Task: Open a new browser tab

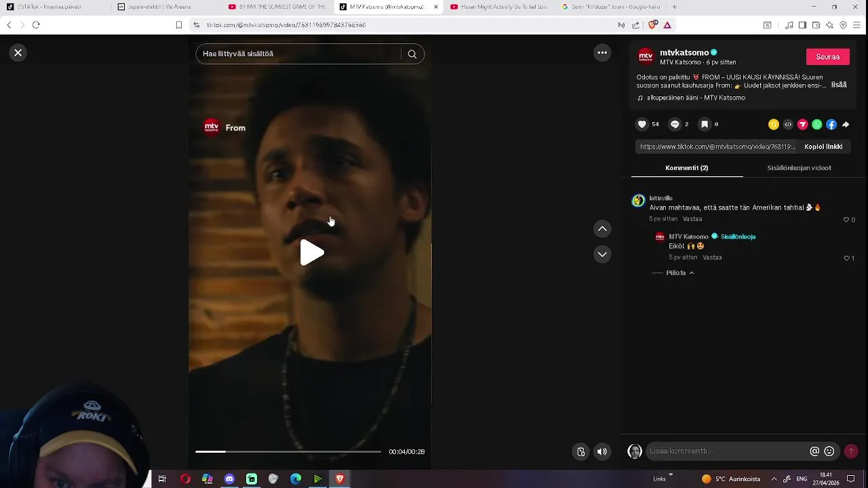Action: pos(674,7)
